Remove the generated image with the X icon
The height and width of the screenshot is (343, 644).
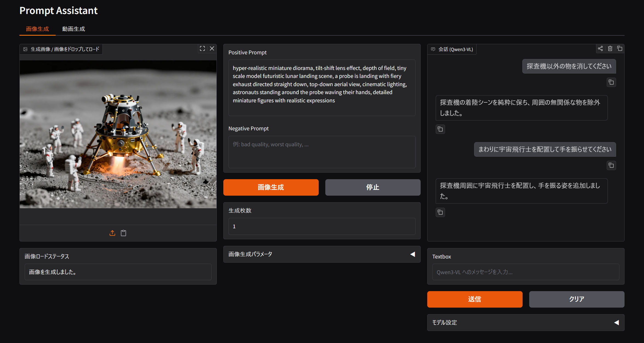pyautogui.click(x=212, y=49)
